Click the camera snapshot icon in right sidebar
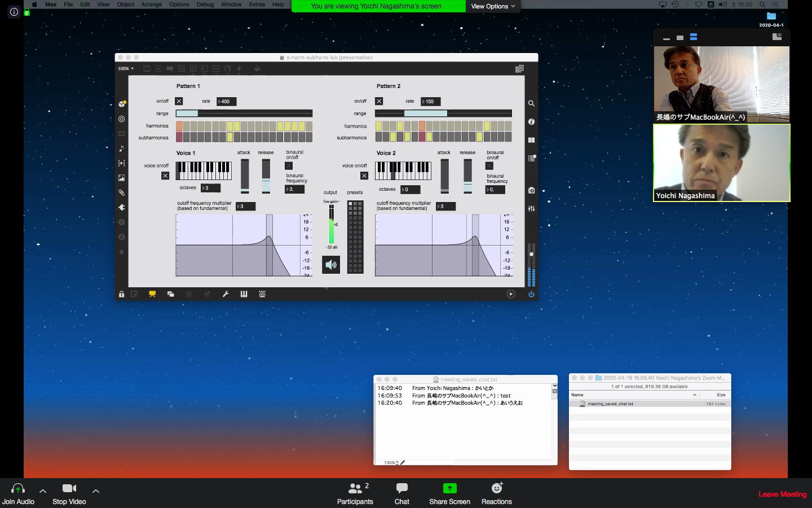 [x=531, y=191]
